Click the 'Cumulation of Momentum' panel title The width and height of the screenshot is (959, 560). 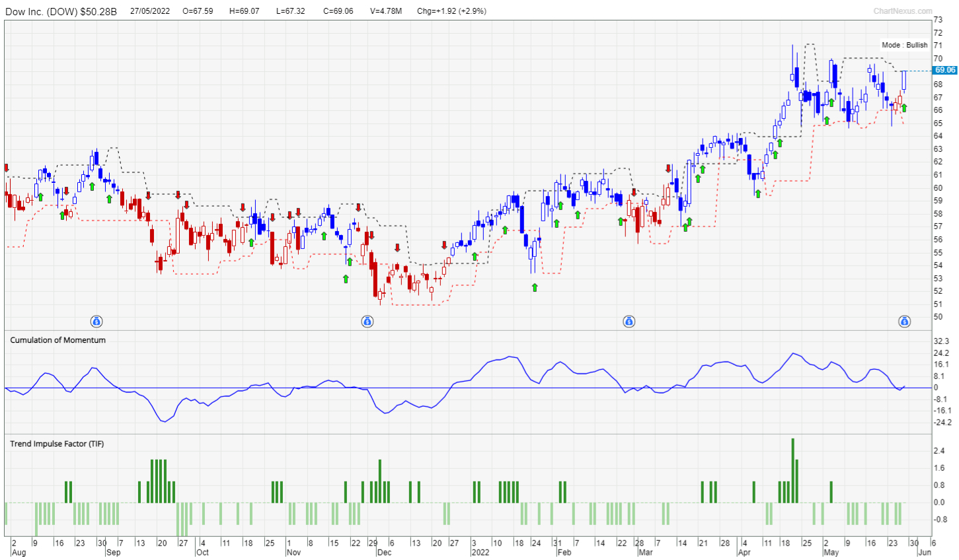pyautogui.click(x=58, y=340)
